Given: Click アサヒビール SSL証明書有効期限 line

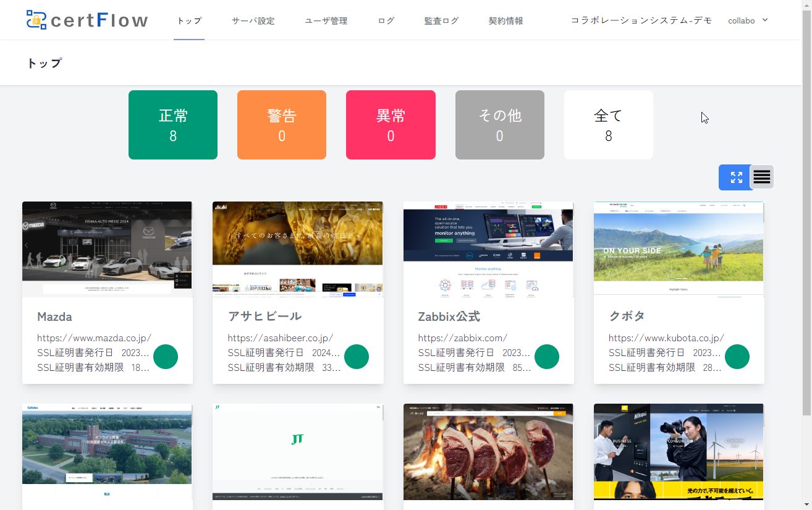Looking at the screenshot, I should tap(284, 368).
